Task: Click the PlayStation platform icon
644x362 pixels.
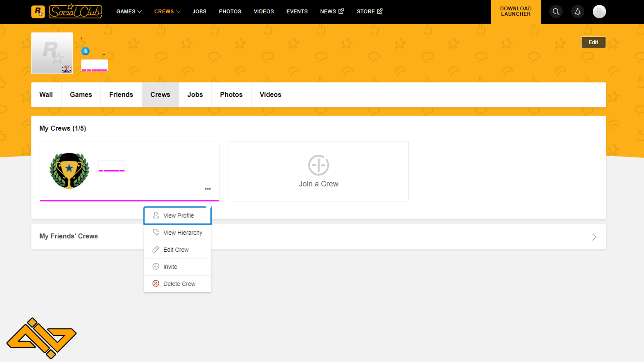Action: tap(85, 51)
